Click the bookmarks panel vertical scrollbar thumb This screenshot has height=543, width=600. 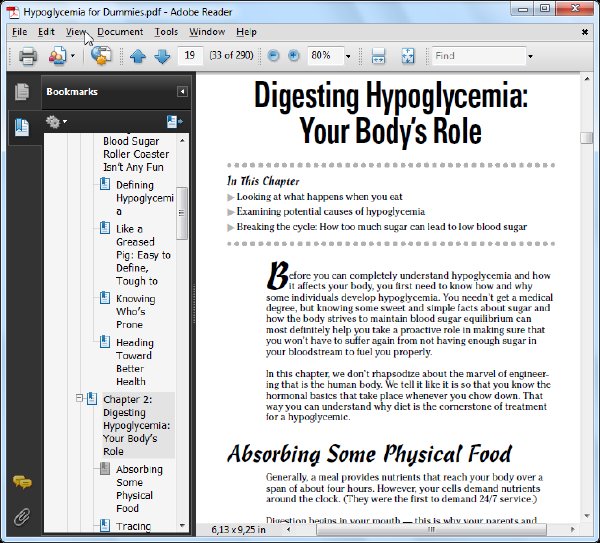(x=182, y=213)
